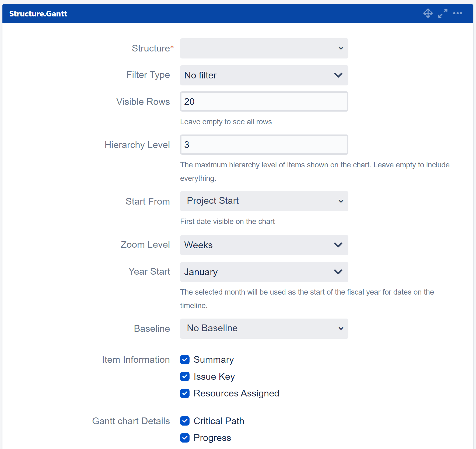This screenshot has width=476, height=449.
Task: Open the Filter Type dropdown showing No filter
Action: click(x=264, y=75)
